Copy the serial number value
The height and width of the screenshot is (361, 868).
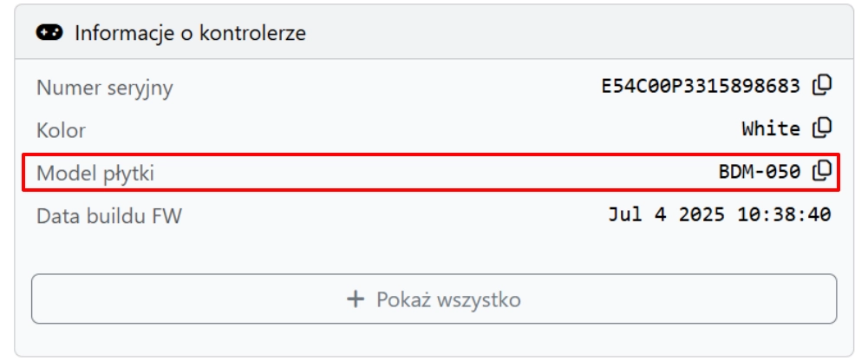821,85
